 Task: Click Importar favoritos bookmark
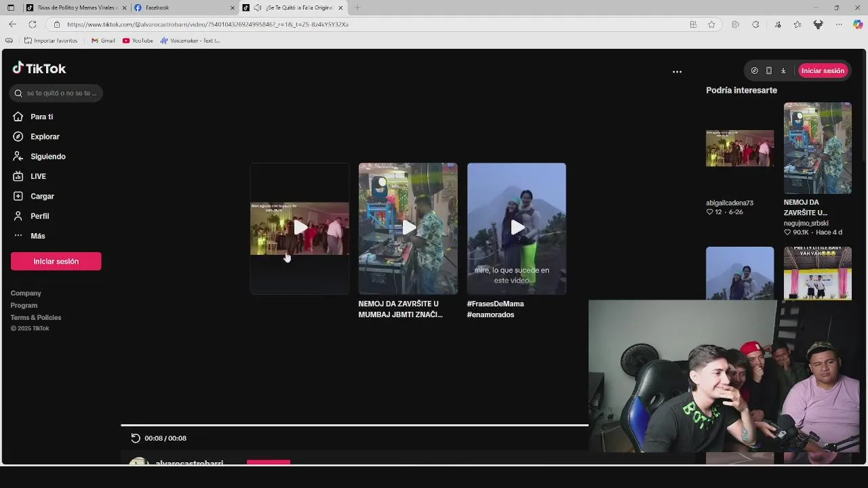coord(51,41)
